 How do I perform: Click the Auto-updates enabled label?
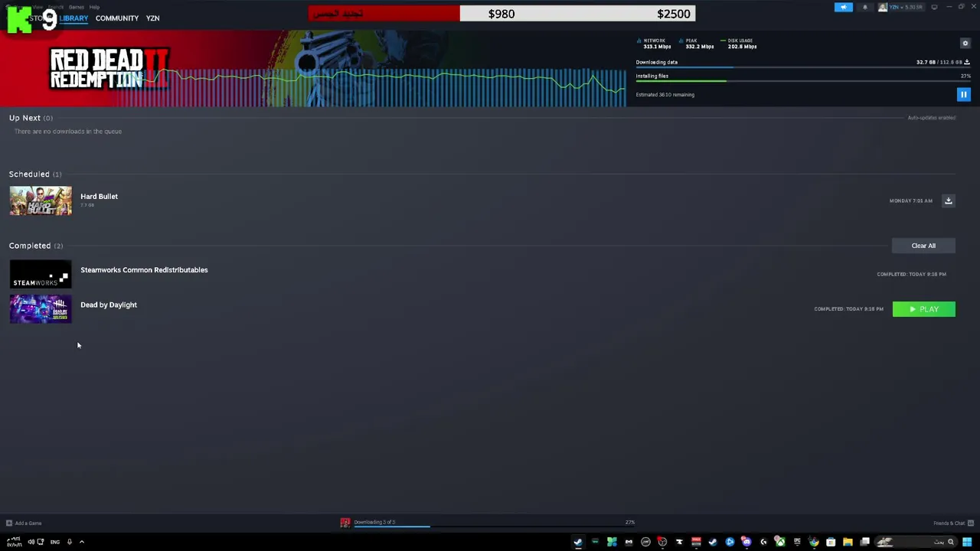(x=932, y=118)
